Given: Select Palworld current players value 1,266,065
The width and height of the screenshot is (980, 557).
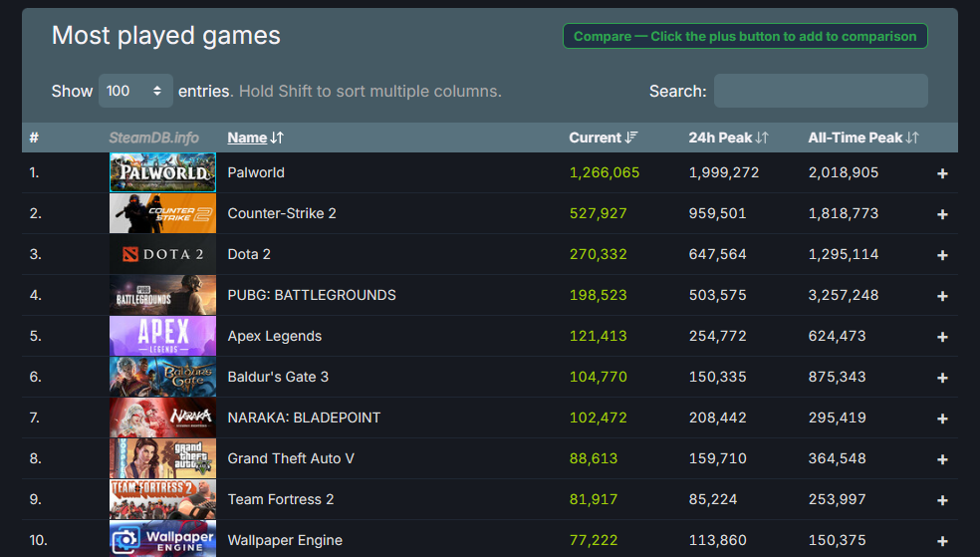Looking at the screenshot, I should [605, 172].
